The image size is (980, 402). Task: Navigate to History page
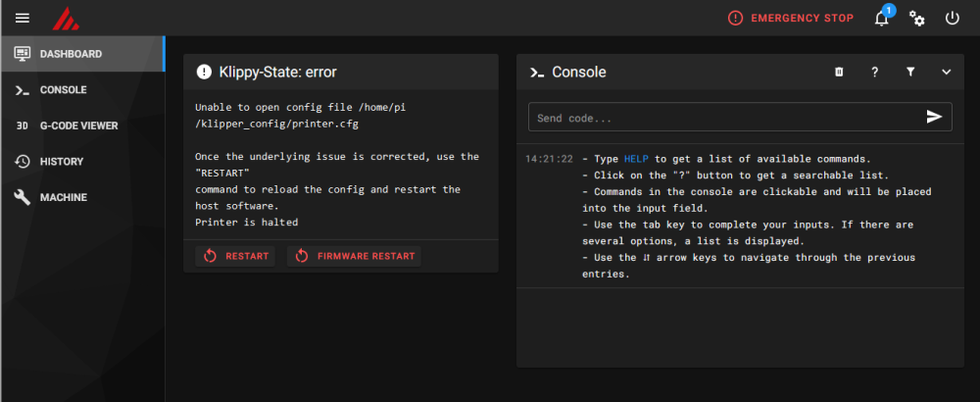click(61, 161)
